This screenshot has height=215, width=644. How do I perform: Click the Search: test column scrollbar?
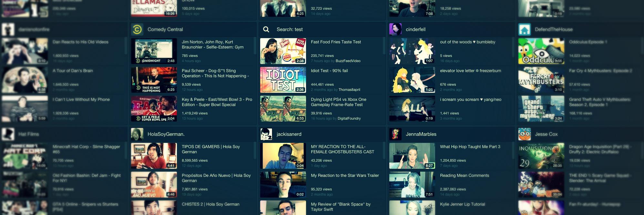pyautogui.click(x=384, y=45)
